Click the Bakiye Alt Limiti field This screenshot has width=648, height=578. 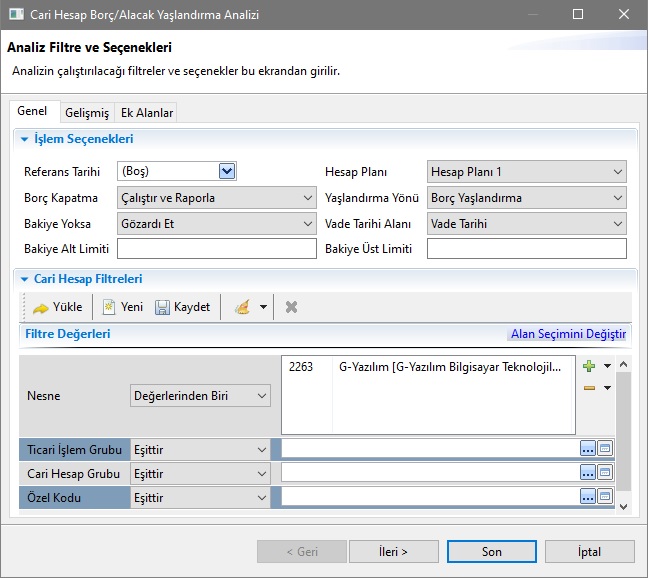pyautogui.click(x=217, y=248)
